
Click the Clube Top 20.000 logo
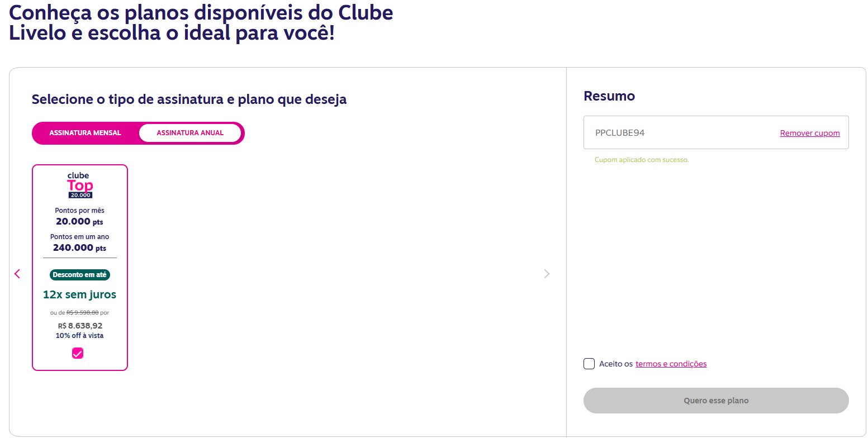(80, 185)
